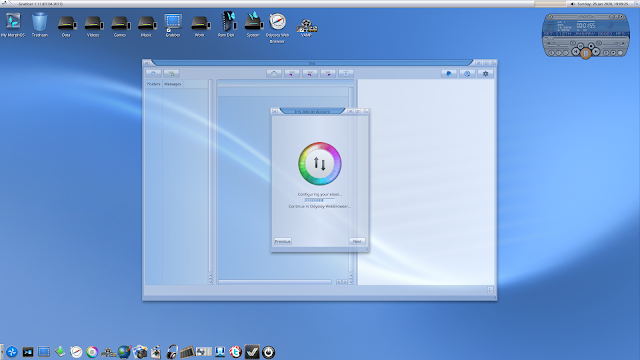640x360 pixels.
Task: Open the Odyssey Web Browser desktop icon
Action: (277, 27)
